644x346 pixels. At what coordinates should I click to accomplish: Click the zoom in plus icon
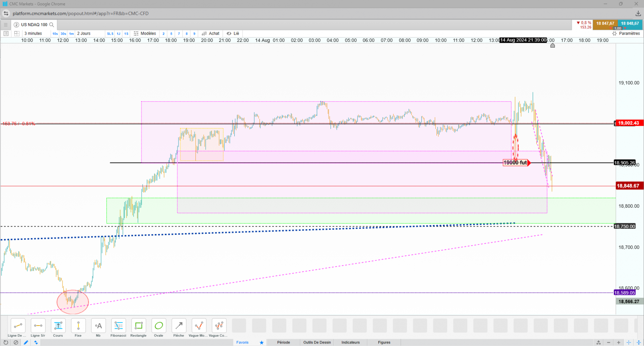(x=619, y=342)
